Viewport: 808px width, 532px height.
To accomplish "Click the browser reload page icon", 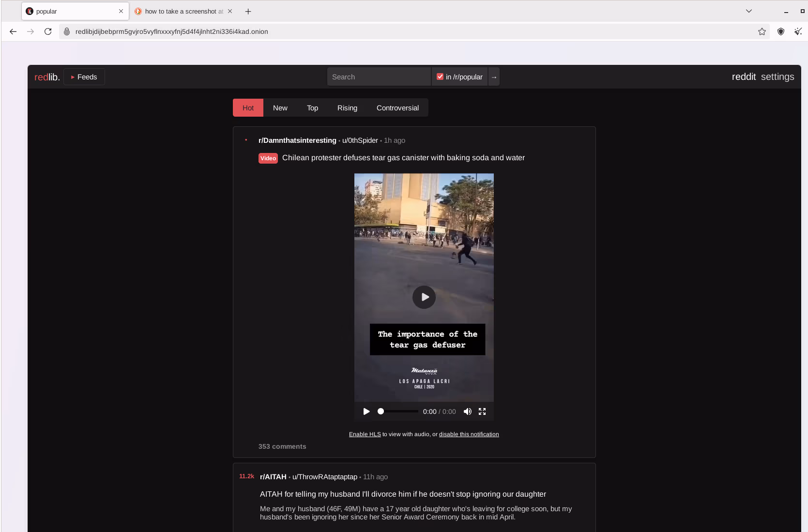I will 48,31.
